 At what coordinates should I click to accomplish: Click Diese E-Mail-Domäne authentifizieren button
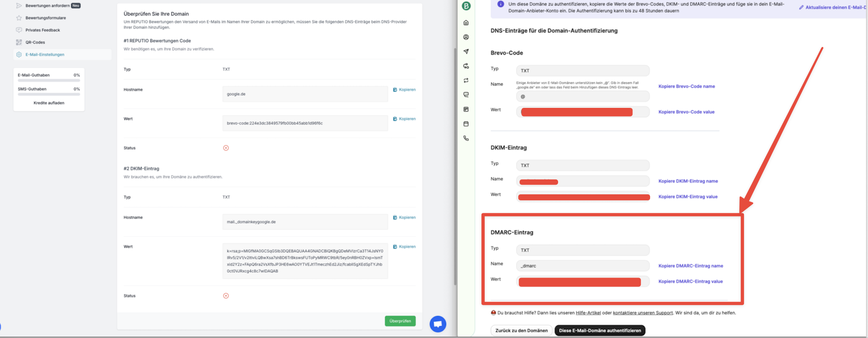click(x=599, y=331)
